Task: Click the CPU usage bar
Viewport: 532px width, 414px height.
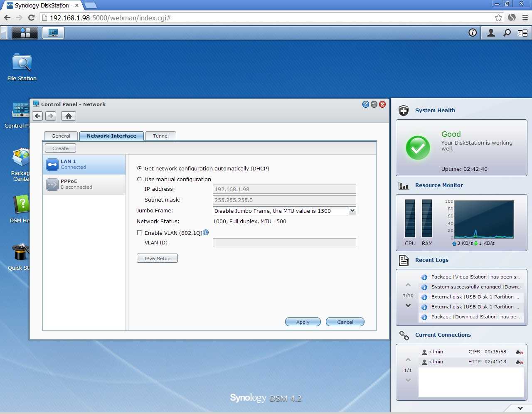Action: pos(410,219)
